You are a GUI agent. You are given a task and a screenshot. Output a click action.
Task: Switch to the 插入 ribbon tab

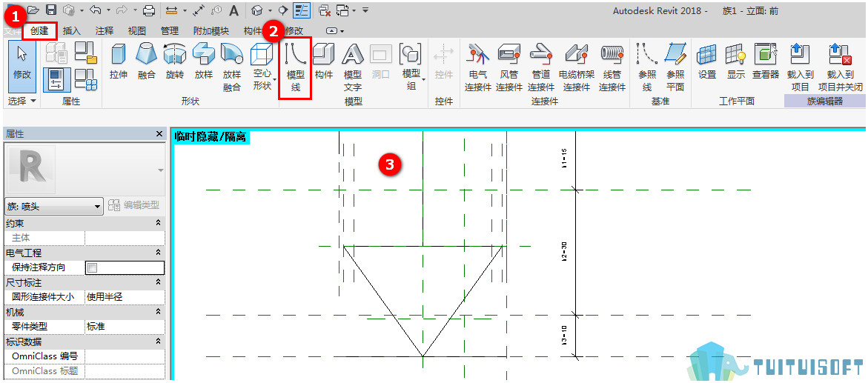point(71,31)
